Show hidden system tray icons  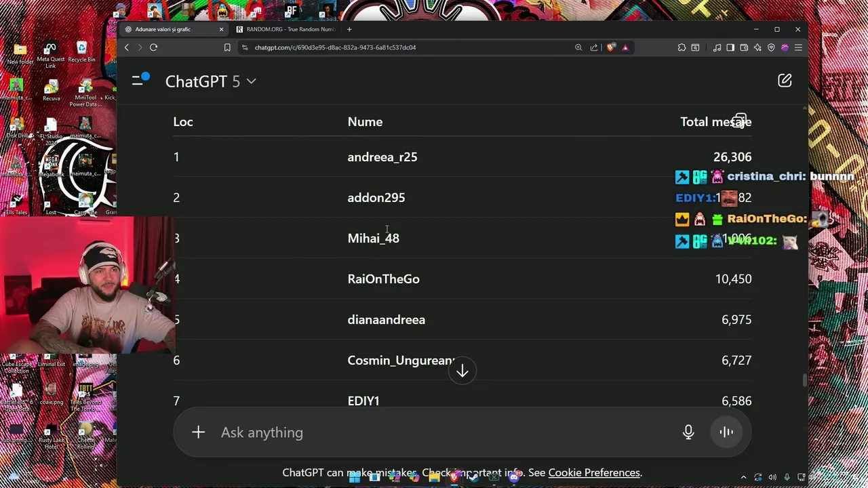click(743, 478)
